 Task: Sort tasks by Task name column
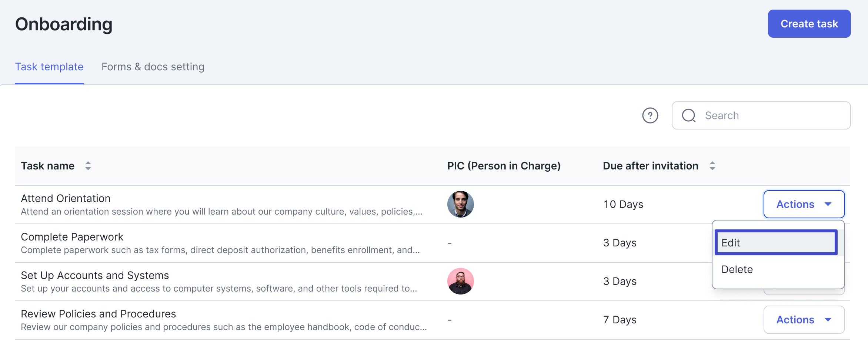pos(88,166)
